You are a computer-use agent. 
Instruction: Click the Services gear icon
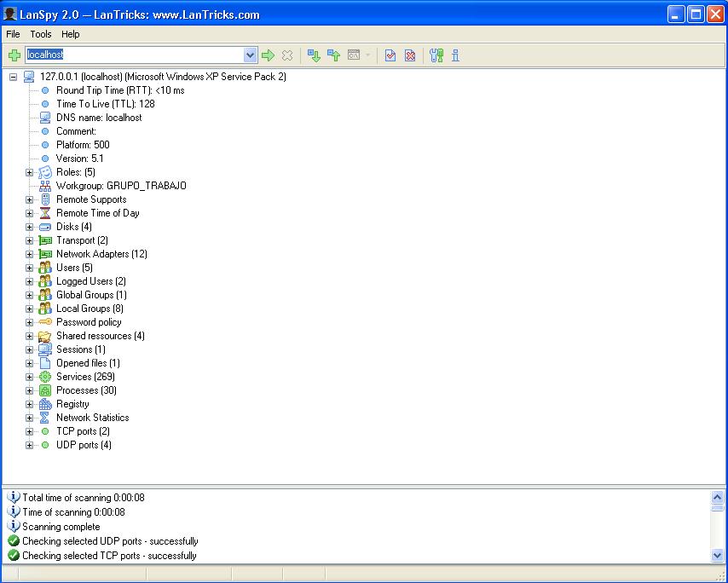tap(45, 377)
